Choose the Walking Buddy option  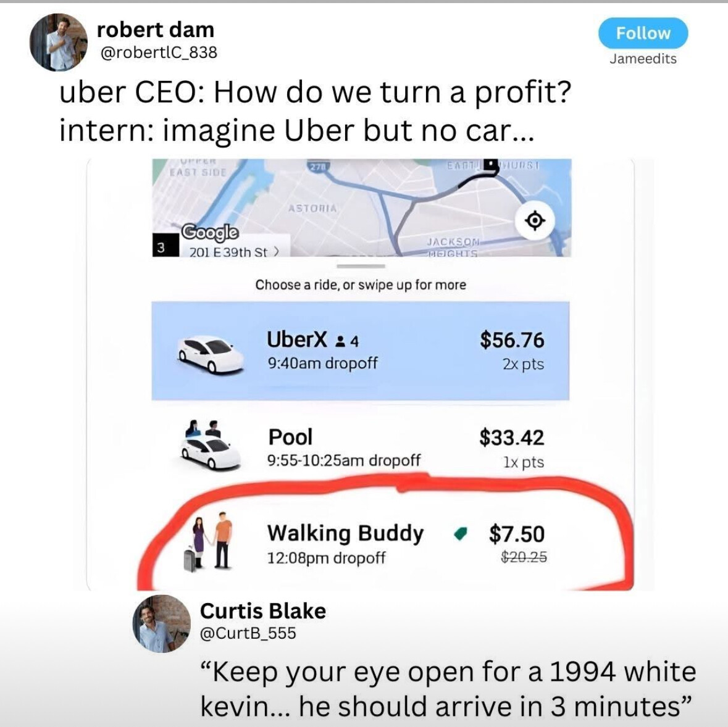(360, 543)
